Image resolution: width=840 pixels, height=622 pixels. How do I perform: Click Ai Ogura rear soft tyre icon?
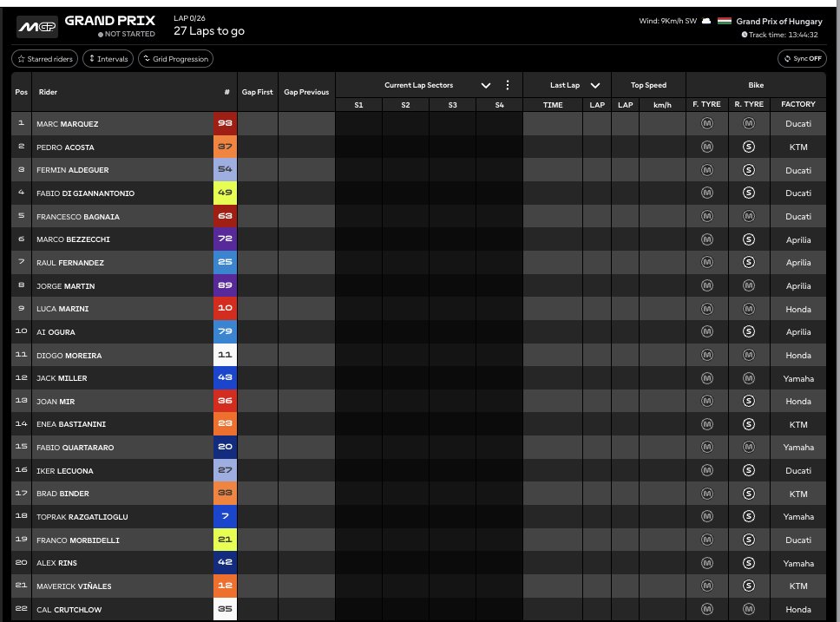(x=749, y=331)
